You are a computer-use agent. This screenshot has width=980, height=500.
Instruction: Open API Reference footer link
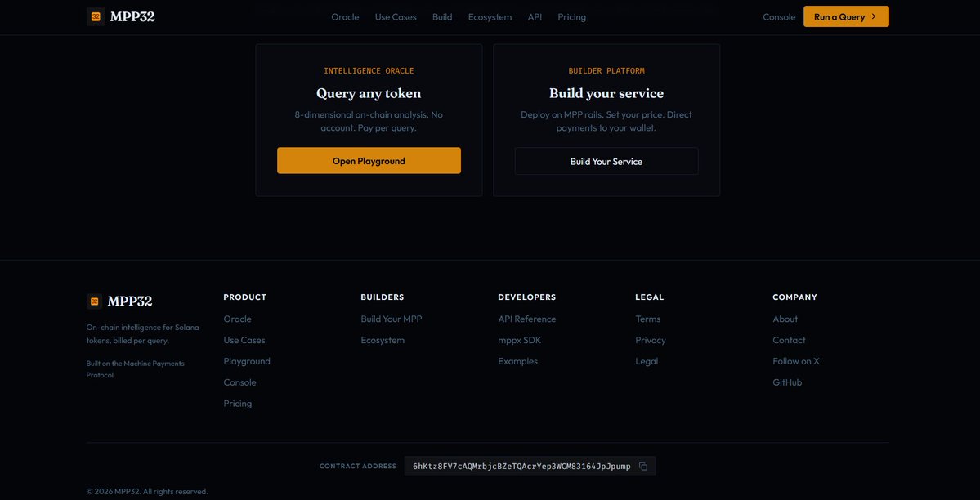coord(527,319)
